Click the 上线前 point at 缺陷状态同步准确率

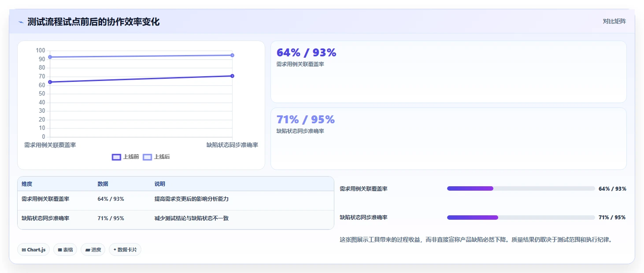coord(232,76)
